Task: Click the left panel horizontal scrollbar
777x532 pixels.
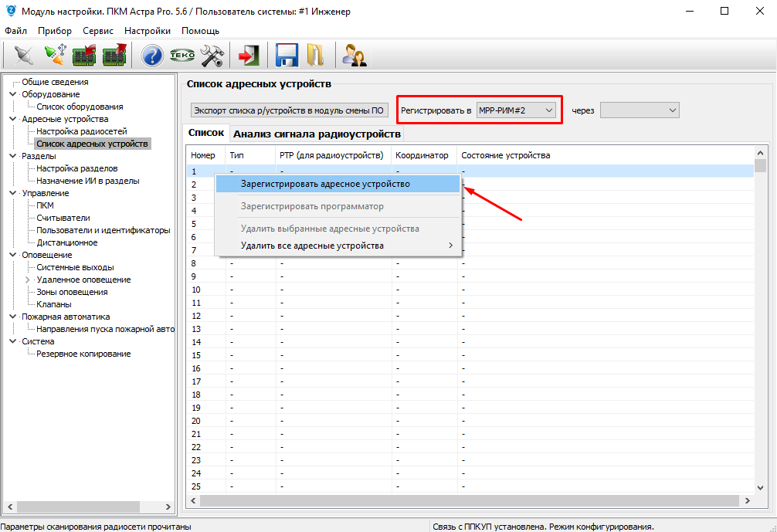Action: (77, 507)
